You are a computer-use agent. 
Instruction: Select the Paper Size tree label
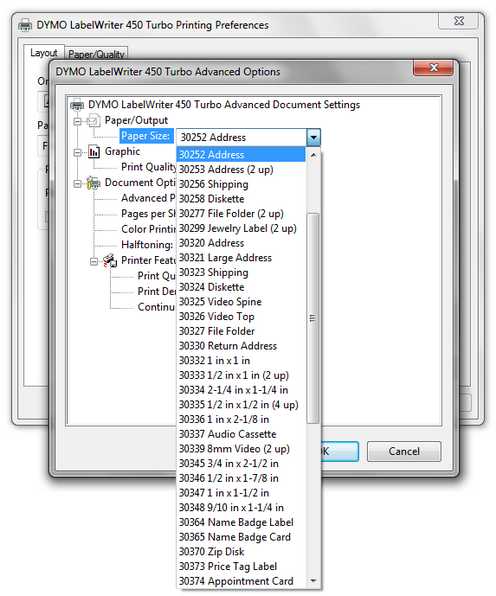point(146,136)
